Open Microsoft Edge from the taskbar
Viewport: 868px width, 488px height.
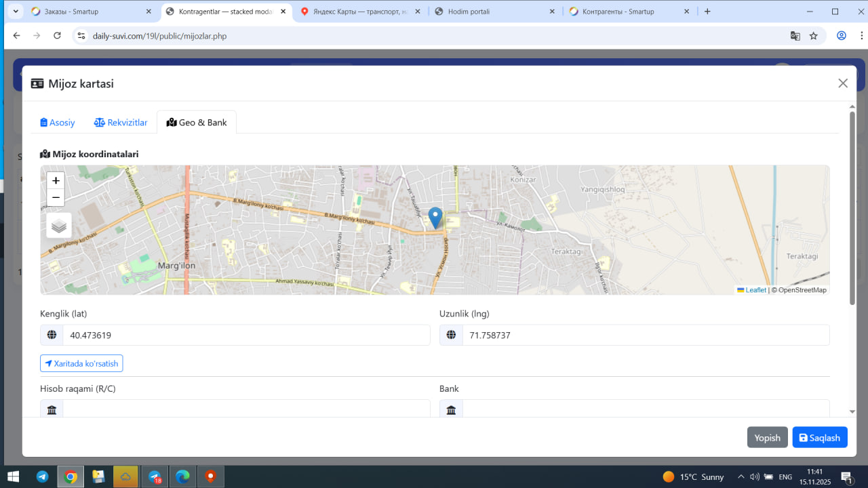coord(182,476)
